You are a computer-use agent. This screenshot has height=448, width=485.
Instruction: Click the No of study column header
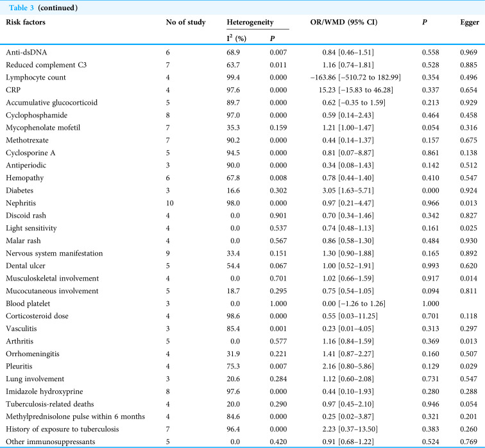click(185, 22)
